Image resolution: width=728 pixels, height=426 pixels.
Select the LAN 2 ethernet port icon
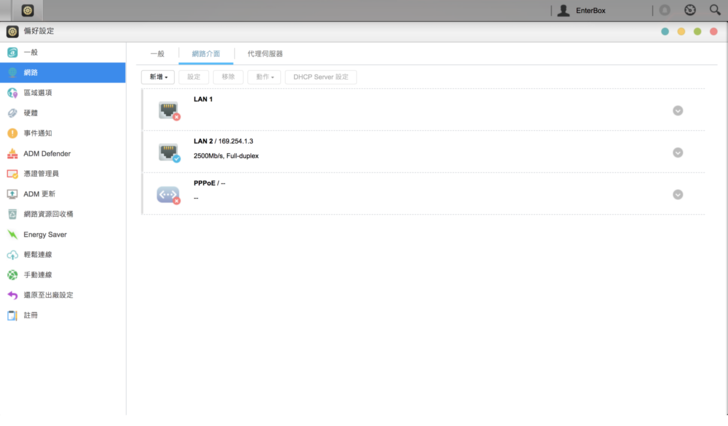coord(169,152)
